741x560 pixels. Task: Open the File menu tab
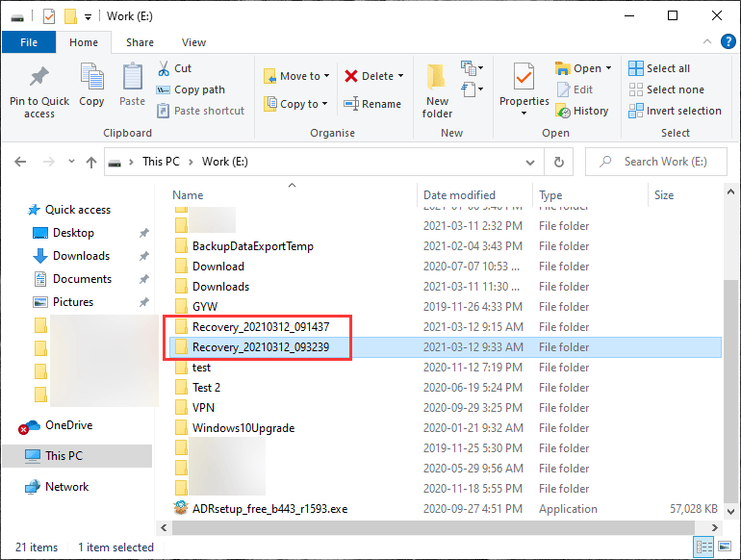(29, 42)
